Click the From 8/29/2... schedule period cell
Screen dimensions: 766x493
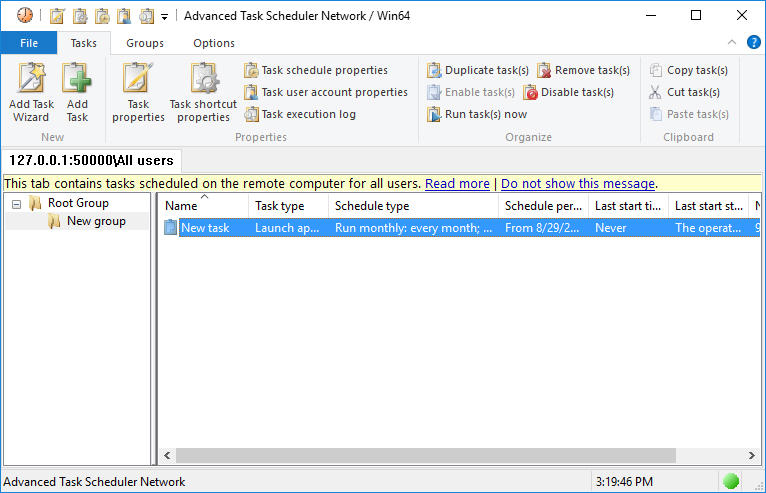[x=542, y=228]
